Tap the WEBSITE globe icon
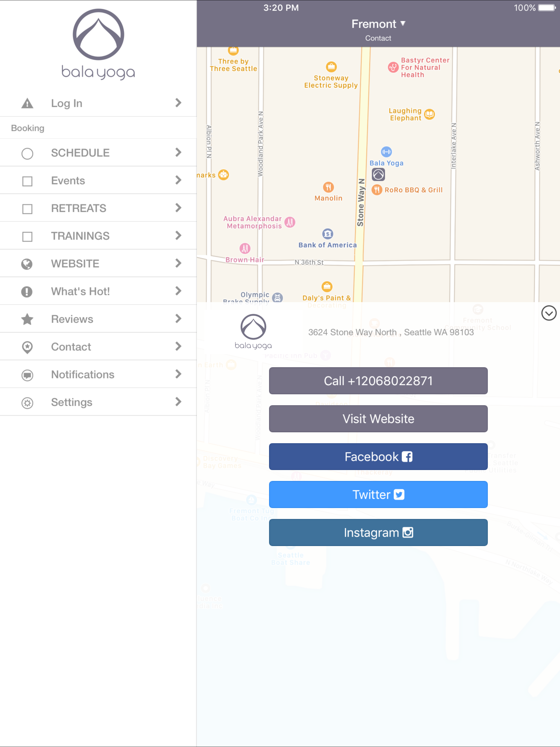The image size is (560, 747). point(27,264)
